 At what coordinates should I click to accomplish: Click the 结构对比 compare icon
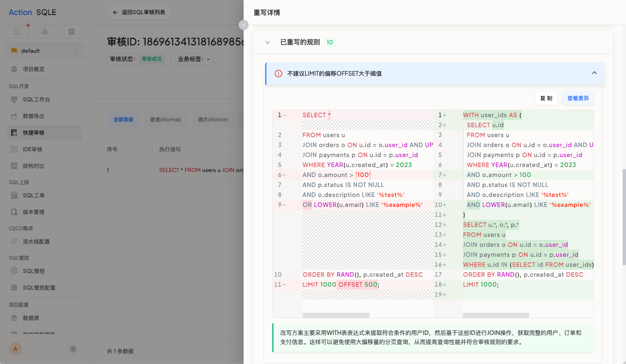pos(14,166)
